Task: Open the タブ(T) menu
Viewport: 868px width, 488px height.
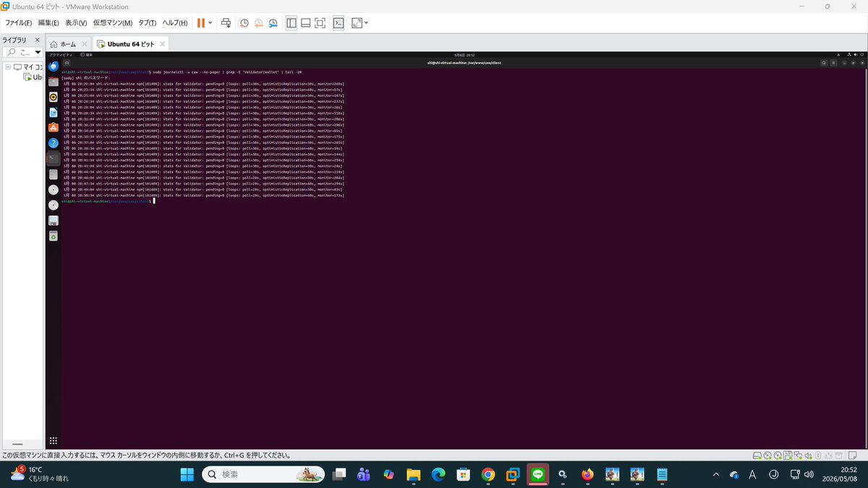Action: (x=147, y=23)
